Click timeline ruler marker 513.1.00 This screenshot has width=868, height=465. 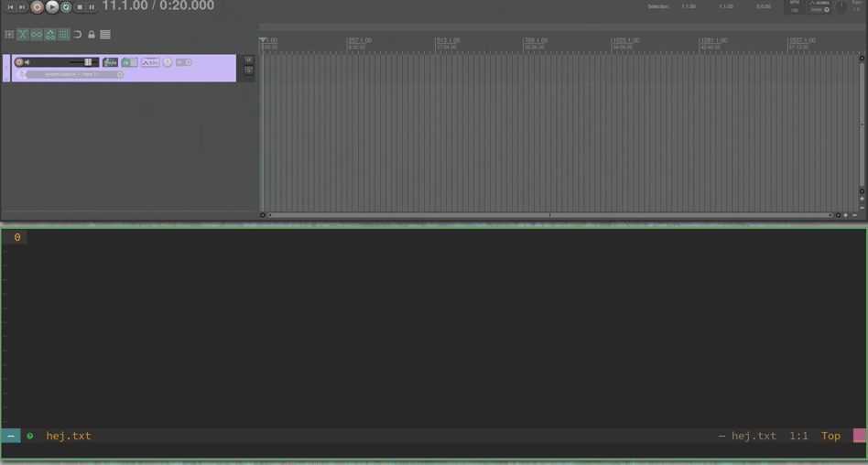coord(448,40)
